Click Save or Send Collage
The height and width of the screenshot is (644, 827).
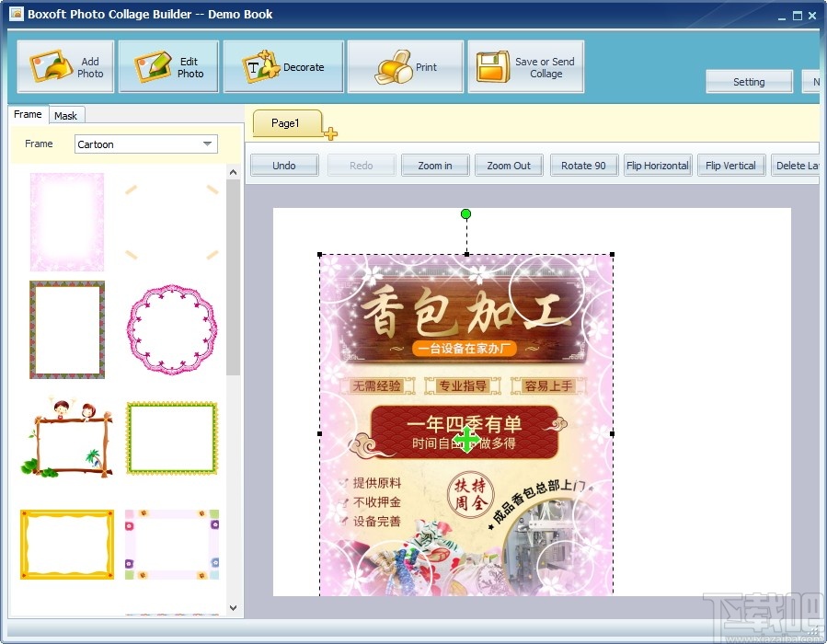pos(526,64)
